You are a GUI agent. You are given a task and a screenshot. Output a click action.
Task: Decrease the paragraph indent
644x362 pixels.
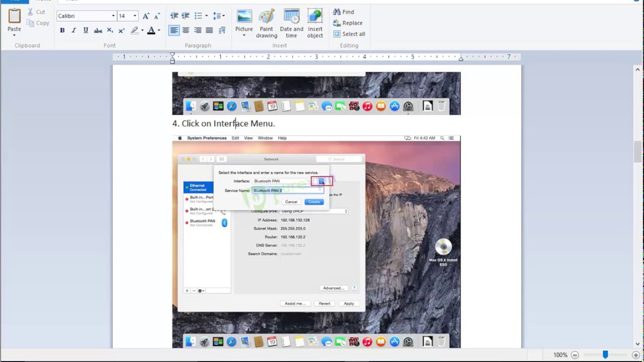174,16
